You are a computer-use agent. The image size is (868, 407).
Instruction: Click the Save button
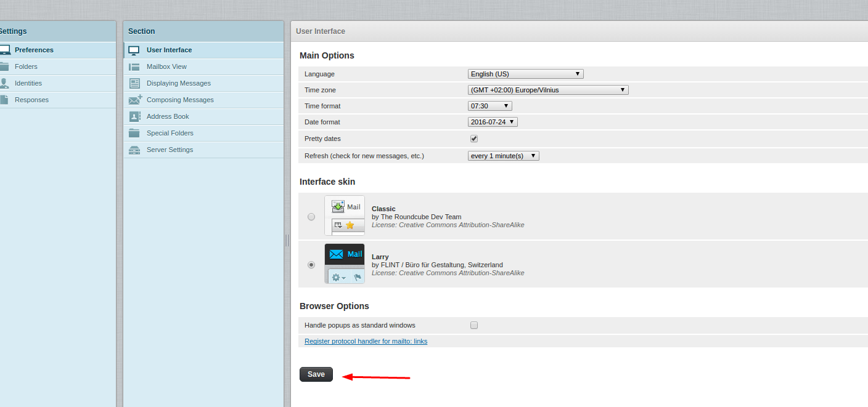[316, 374]
